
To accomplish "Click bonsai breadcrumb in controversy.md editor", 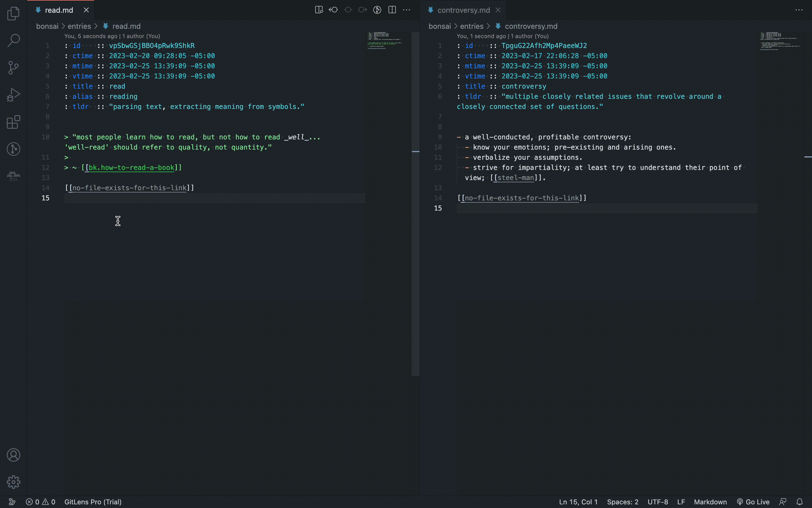I will coord(440,26).
